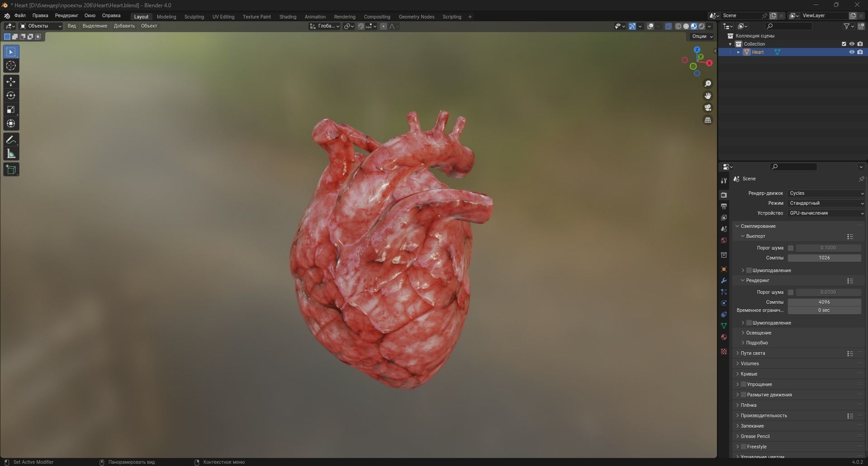Pin the Scene properties context

861,179
